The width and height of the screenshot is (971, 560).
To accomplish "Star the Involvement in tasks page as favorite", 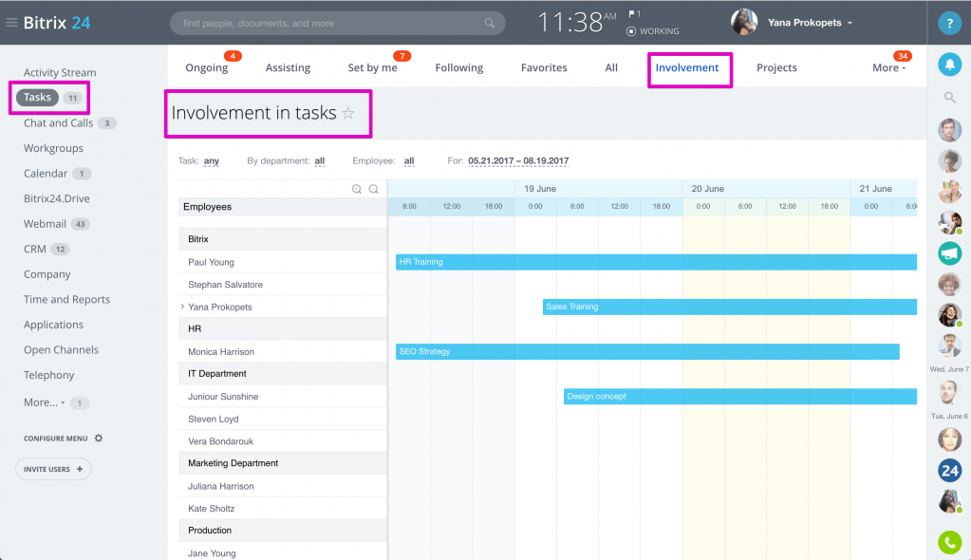I will tap(348, 113).
